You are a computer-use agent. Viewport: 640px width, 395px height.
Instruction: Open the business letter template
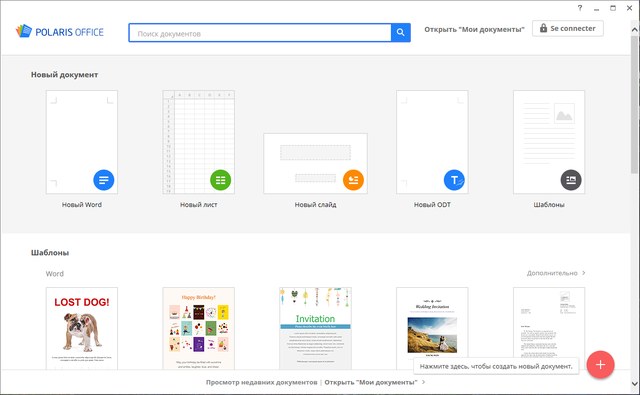[x=549, y=328]
